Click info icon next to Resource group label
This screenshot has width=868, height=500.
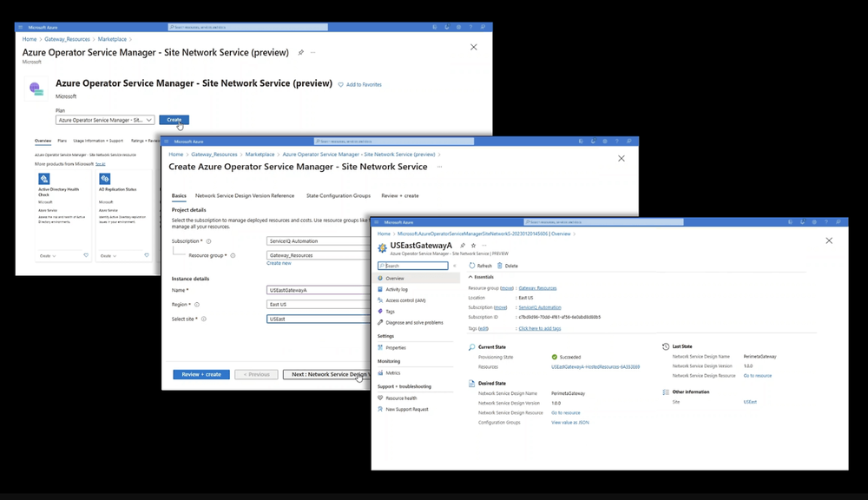pyautogui.click(x=233, y=256)
